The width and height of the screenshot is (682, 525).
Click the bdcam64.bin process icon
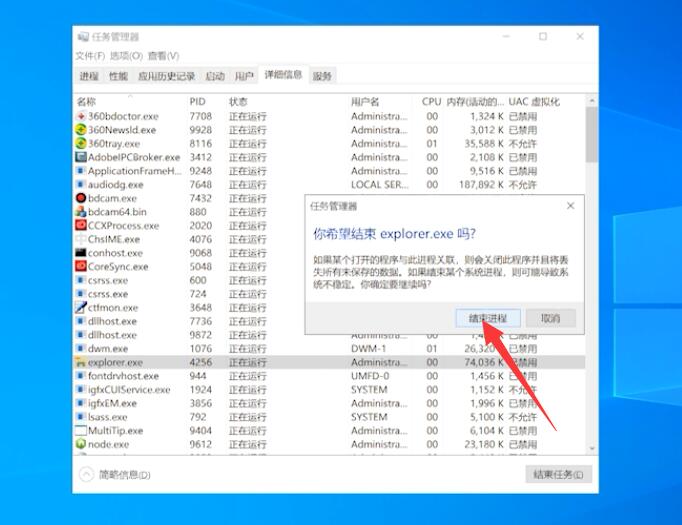(81, 212)
